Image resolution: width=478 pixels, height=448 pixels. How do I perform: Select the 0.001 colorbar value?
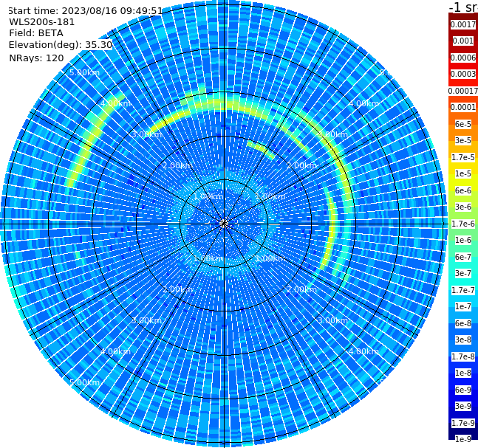[x=463, y=41]
